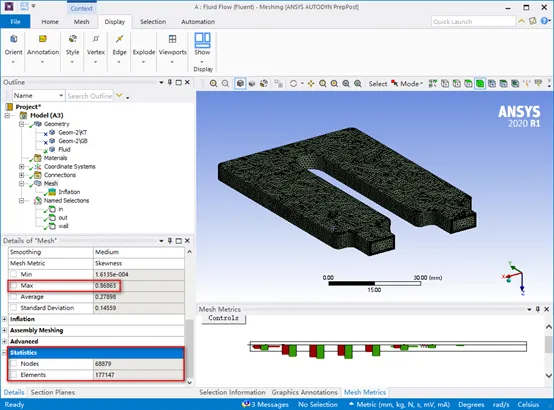Tick the Standard Deviation parameter checkbox
The height and width of the screenshot is (410, 554).
[x=13, y=308]
